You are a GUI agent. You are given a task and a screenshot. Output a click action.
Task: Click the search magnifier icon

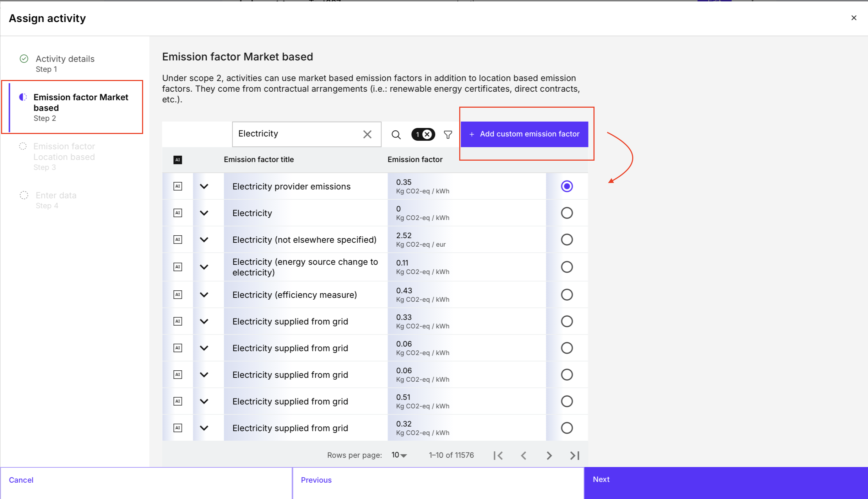tap(396, 135)
